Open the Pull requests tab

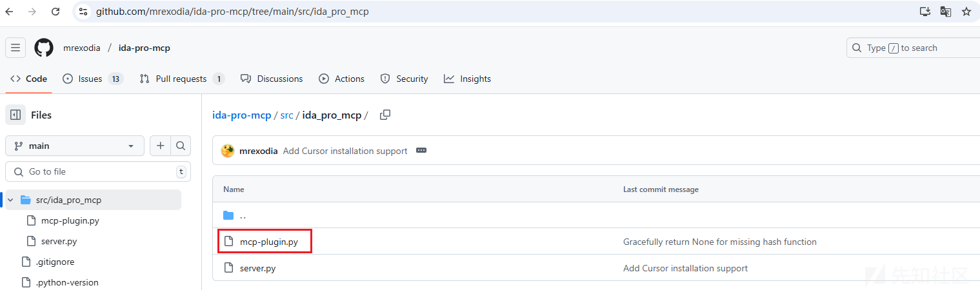click(x=182, y=79)
